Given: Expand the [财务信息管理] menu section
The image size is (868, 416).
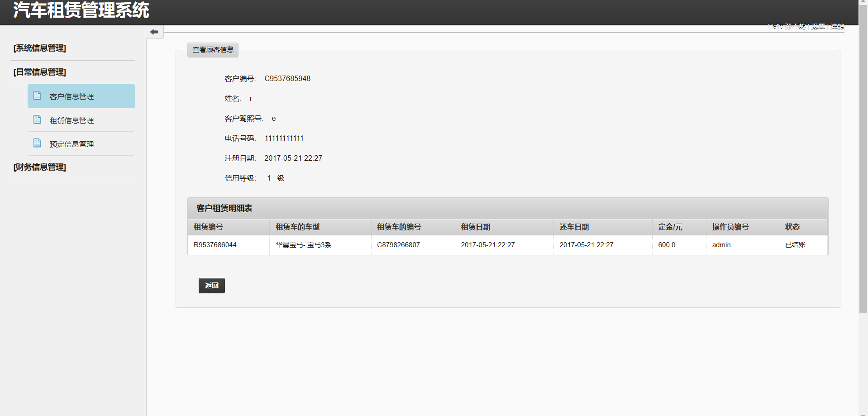Looking at the screenshot, I should 40,167.
